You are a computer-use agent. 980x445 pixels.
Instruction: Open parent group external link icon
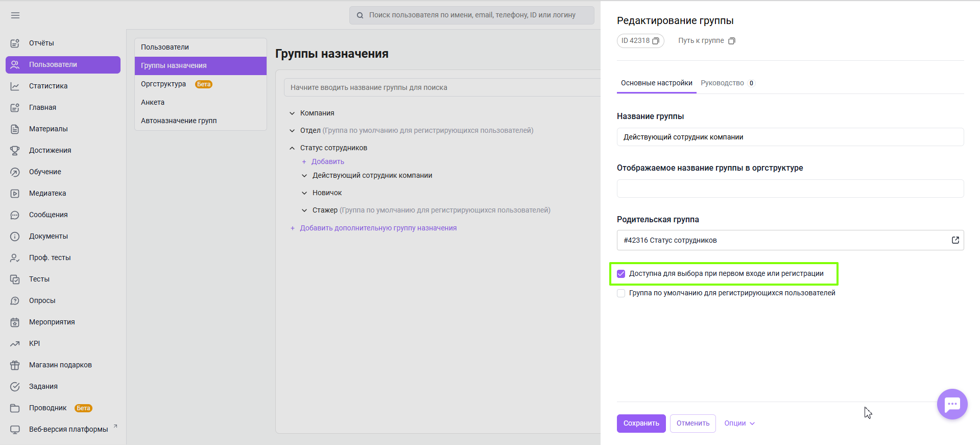tap(955, 240)
